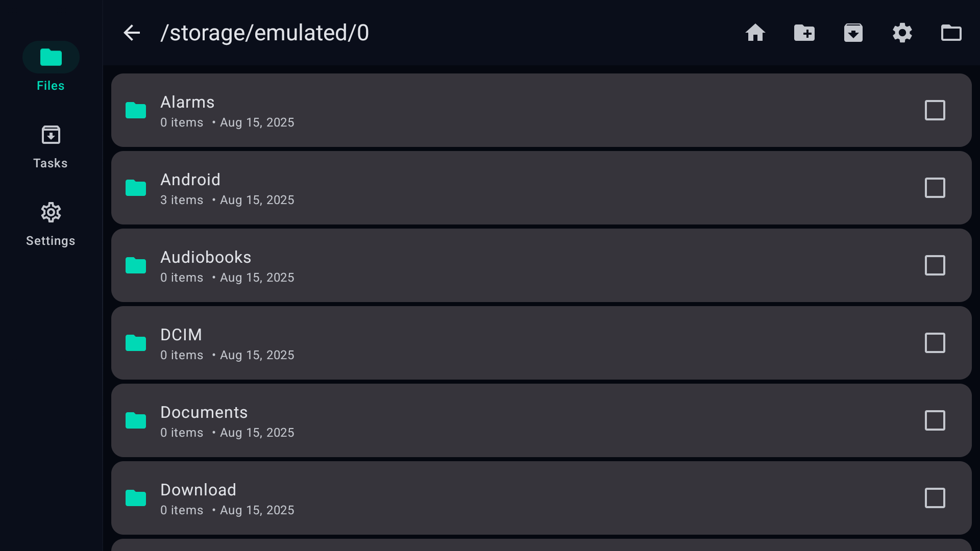Click the back arrow icon
The width and height of the screenshot is (980, 551).
(x=132, y=33)
